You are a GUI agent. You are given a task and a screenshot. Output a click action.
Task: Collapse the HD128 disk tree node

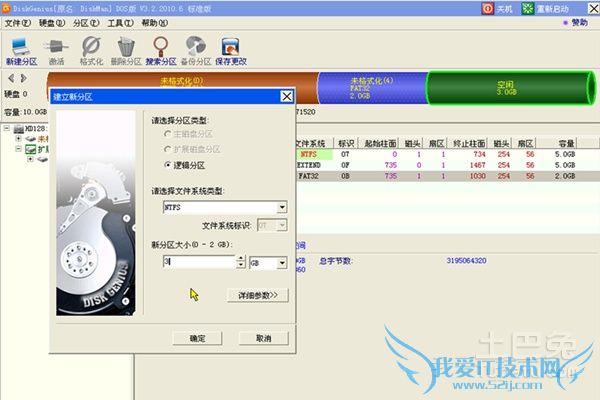pos(7,128)
